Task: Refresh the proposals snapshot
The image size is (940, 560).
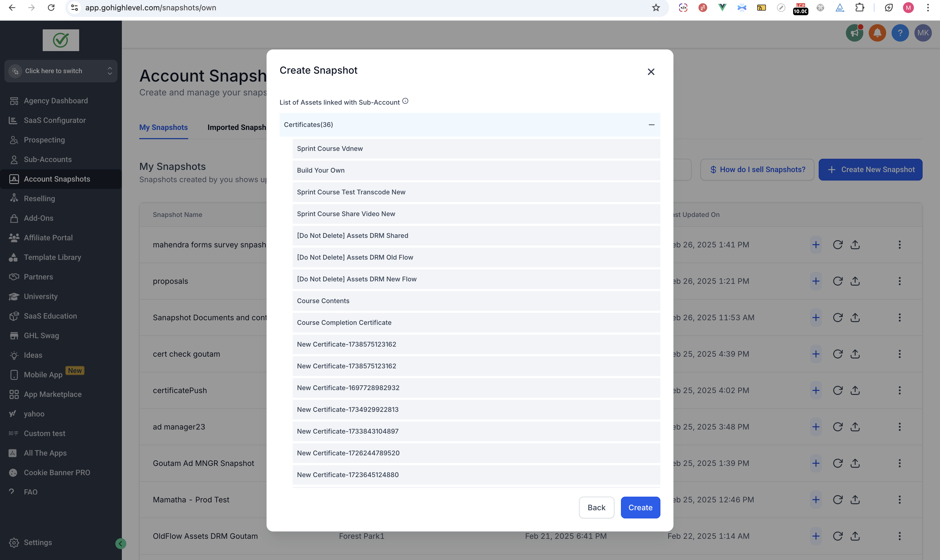Action: tap(838, 281)
